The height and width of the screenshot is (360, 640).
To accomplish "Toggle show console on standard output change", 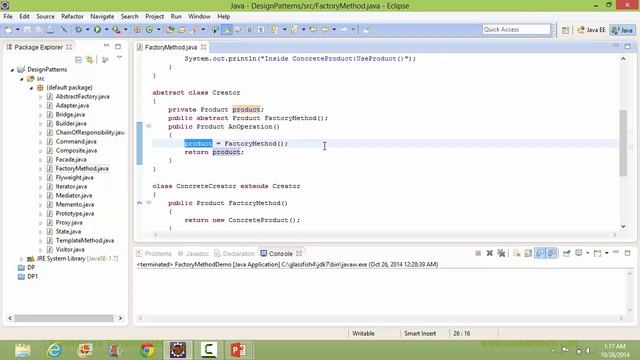I will (540, 253).
